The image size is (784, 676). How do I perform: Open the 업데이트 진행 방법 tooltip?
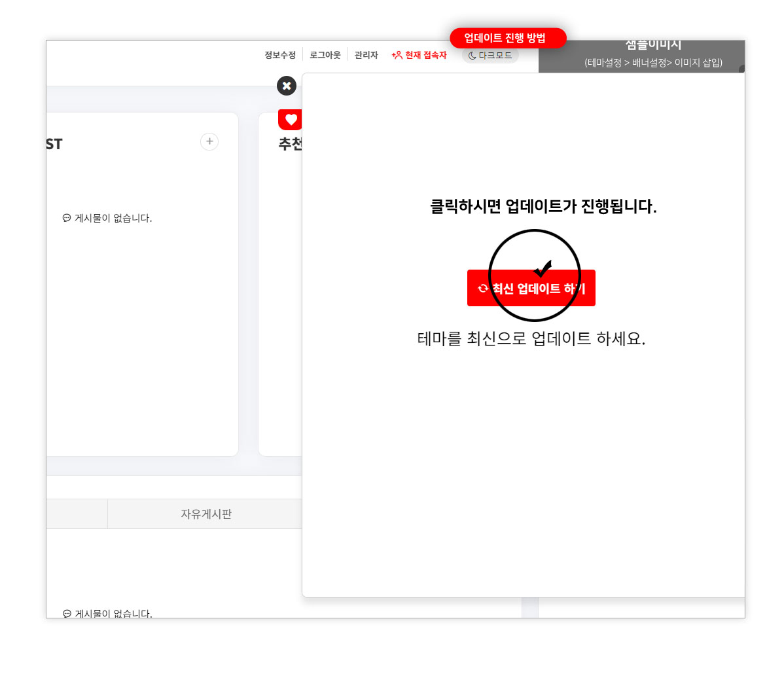[508, 38]
